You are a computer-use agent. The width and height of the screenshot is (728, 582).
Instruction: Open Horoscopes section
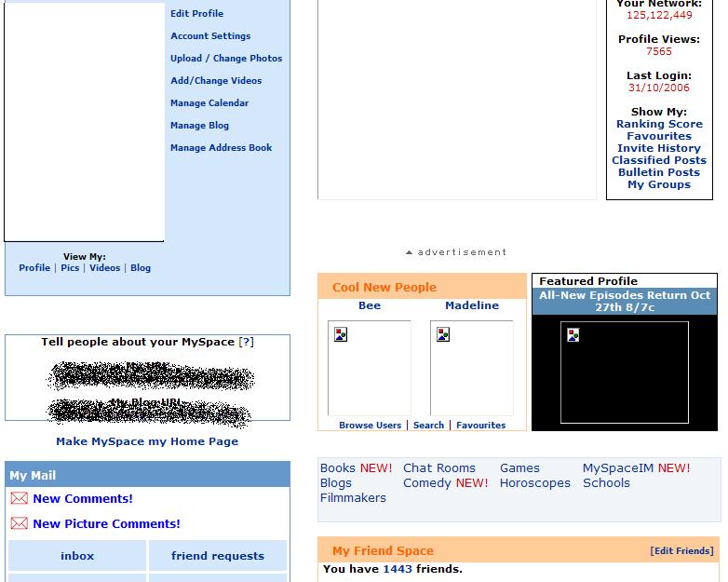(535, 483)
